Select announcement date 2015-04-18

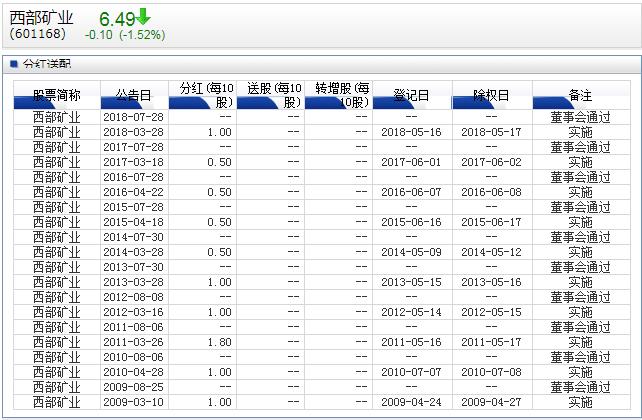pyautogui.click(x=133, y=222)
